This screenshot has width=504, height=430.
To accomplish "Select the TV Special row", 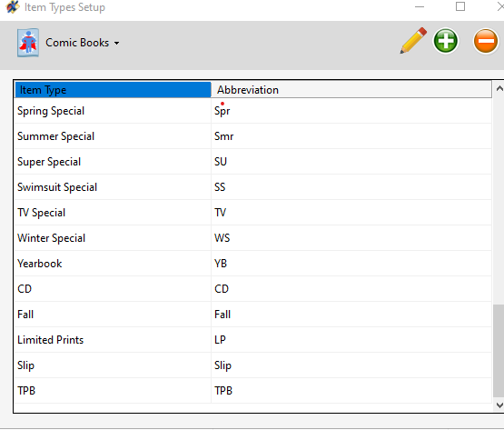I will [253, 213].
